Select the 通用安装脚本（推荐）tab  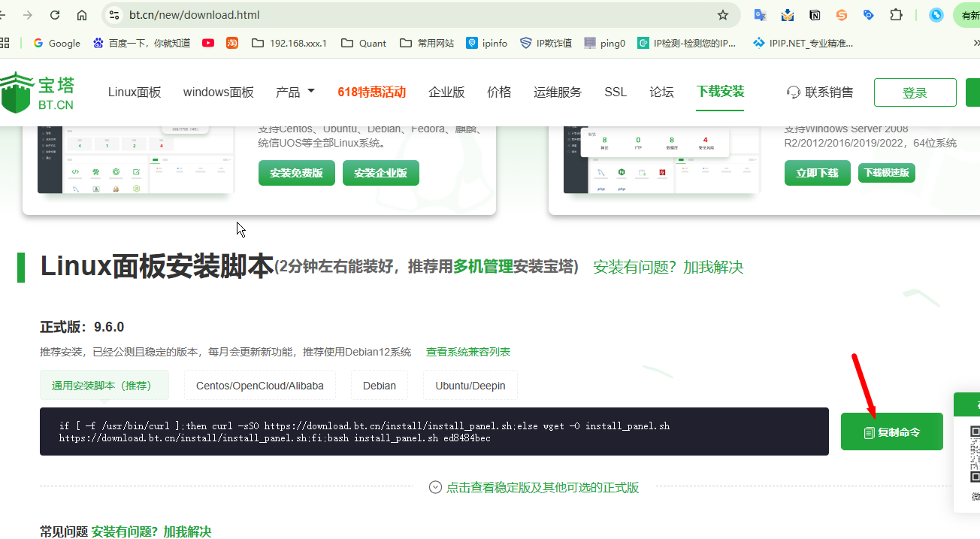pos(104,386)
